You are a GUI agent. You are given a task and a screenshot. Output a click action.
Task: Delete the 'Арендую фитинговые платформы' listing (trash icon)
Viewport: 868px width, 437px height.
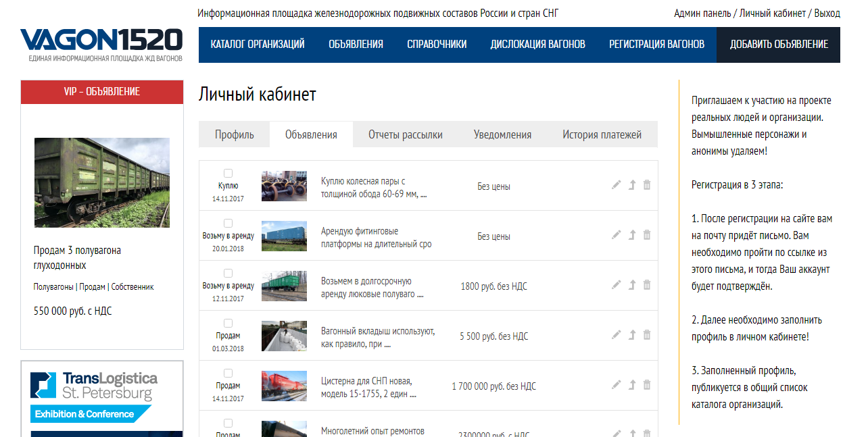[x=647, y=235]
